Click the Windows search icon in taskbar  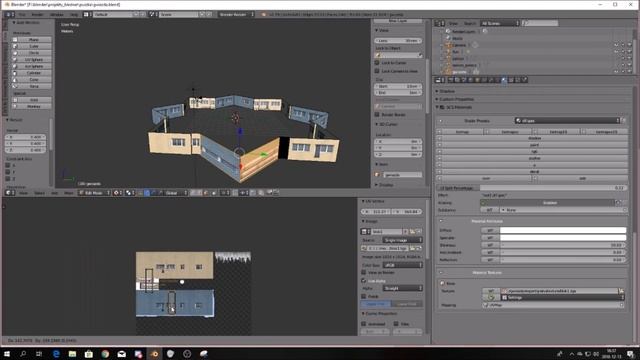click(23, 353)
